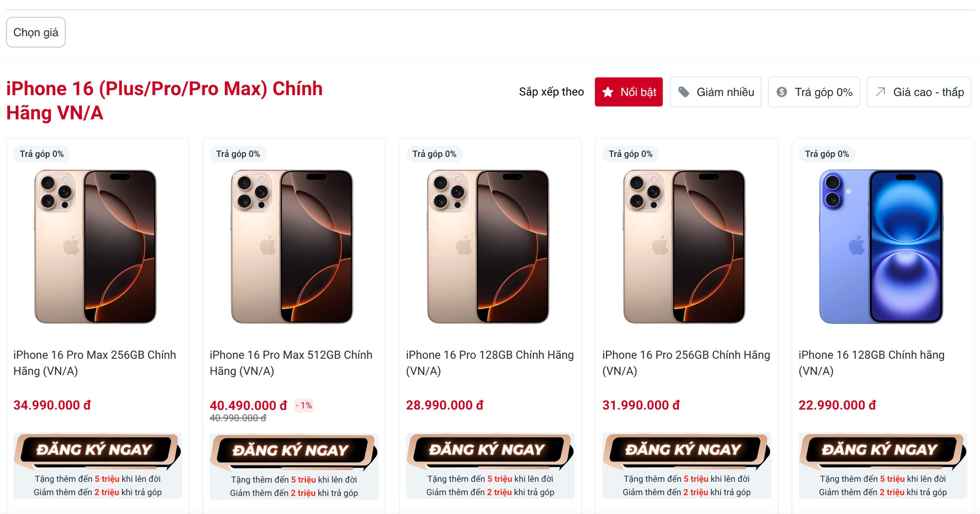This screenshot has width=980, height=514.
Task: Sort products by Giảm nhiều
Action: [715, 92]
